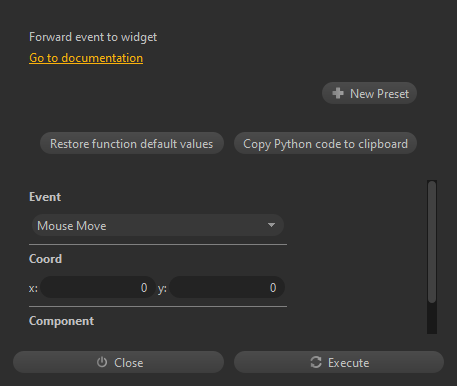Click the y: label next to the coordinate field
The image size is (457, 386).
pyautogui.click(x=162, y=288)
